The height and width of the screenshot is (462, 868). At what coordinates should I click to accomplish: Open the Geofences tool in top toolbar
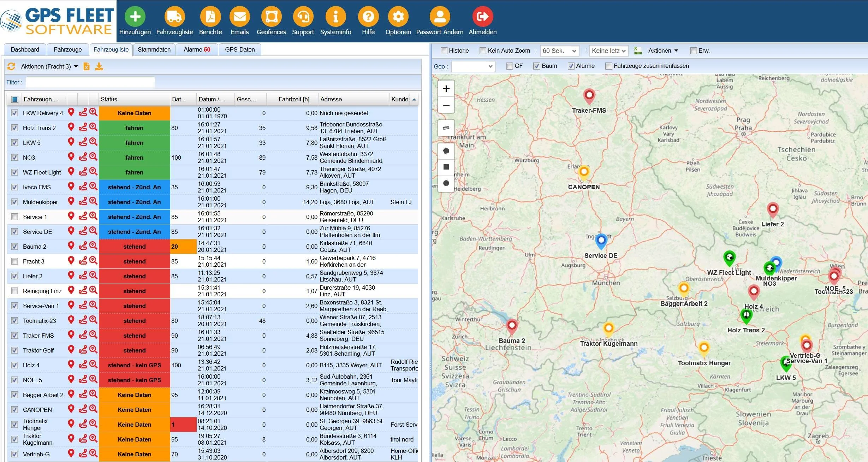tap(271, 16)
